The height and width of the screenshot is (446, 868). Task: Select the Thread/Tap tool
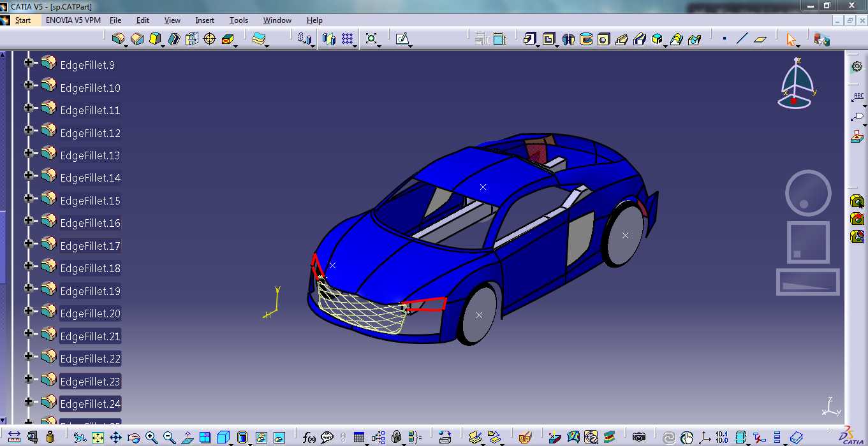coord(209,39)
